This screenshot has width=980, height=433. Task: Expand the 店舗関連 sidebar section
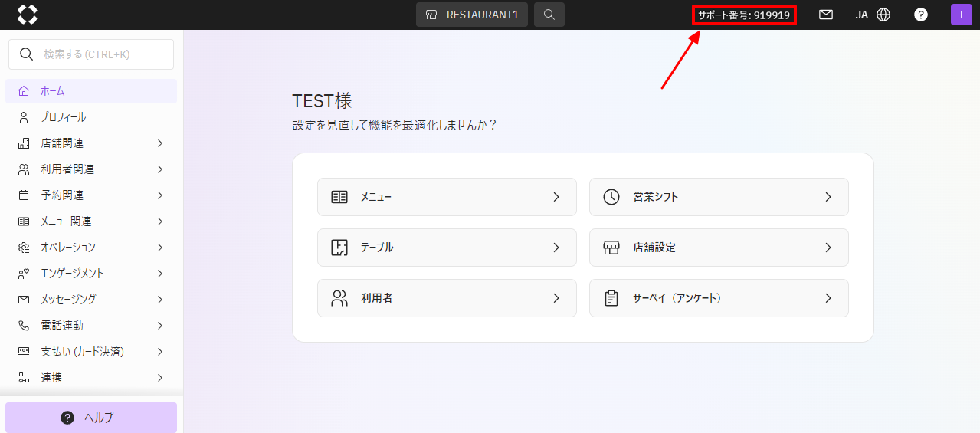91,143
